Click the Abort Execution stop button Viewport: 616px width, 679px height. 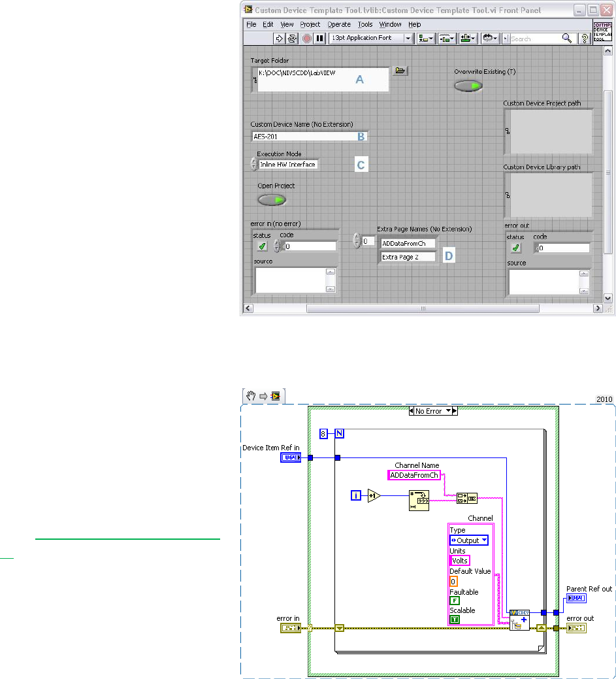307,39
